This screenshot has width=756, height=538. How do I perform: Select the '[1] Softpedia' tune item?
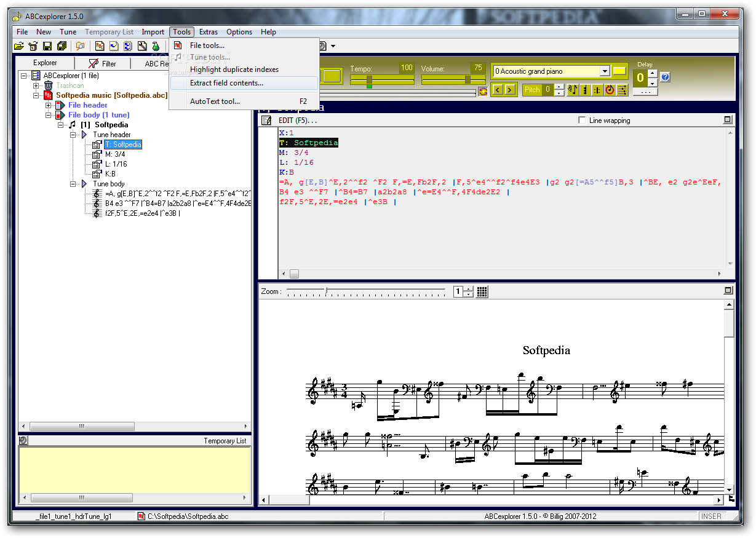tap(105, 125)
